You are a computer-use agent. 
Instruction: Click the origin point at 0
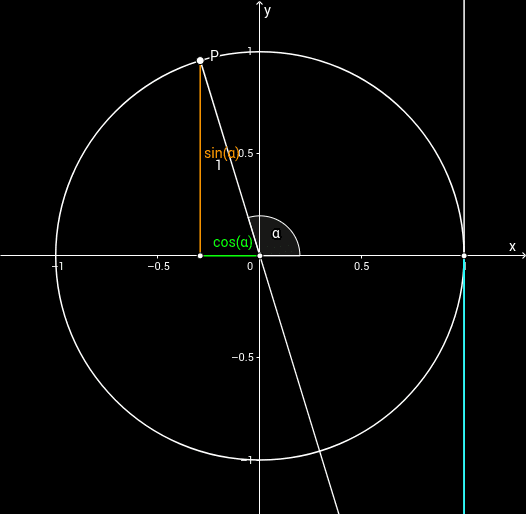click(260, 257)
